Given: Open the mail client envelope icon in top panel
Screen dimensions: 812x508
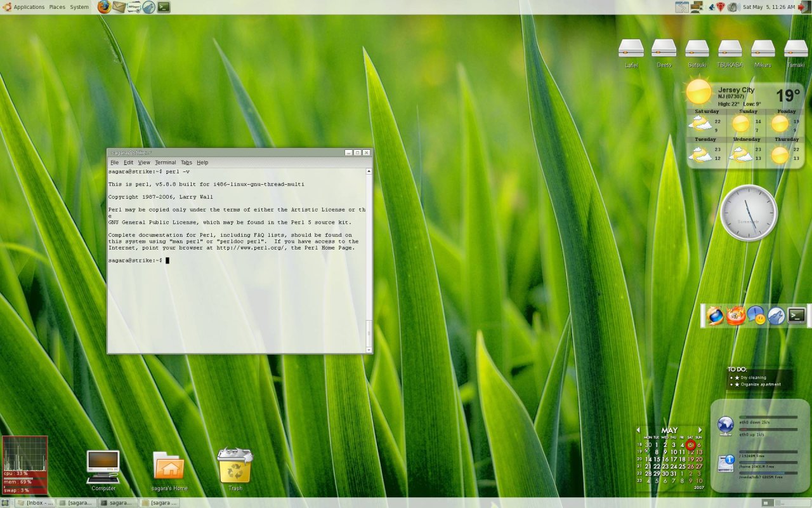Looking at the screenshot, I should (x=119, y=7).
